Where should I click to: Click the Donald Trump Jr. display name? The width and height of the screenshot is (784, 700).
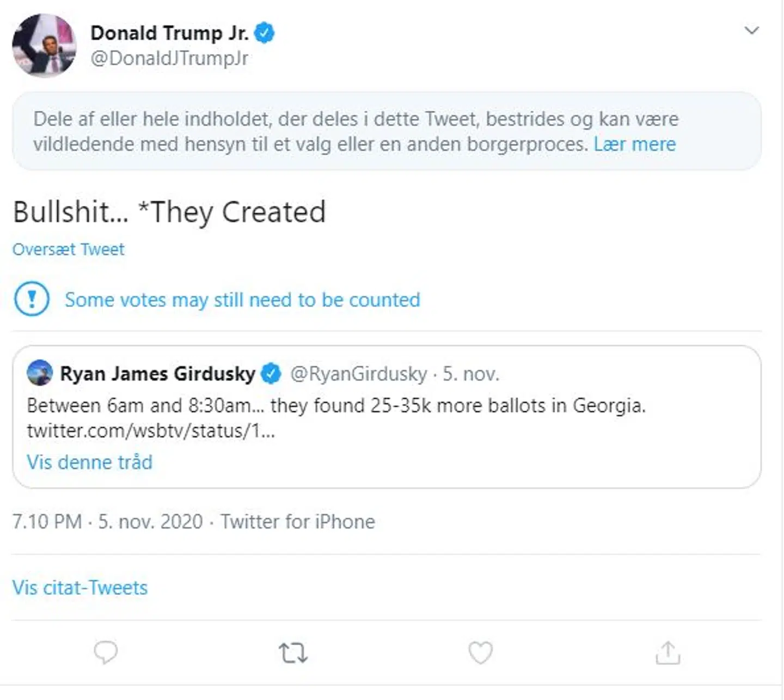[169, 33]
